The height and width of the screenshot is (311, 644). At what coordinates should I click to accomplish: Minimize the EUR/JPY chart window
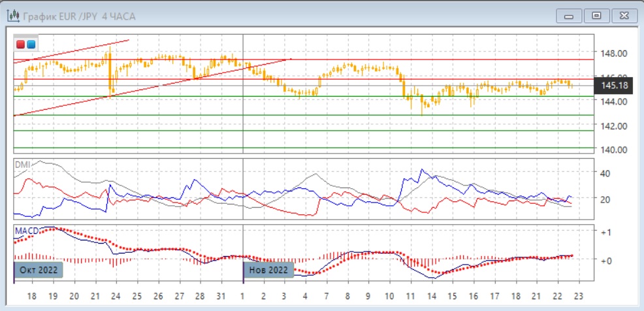coord(568,15)
